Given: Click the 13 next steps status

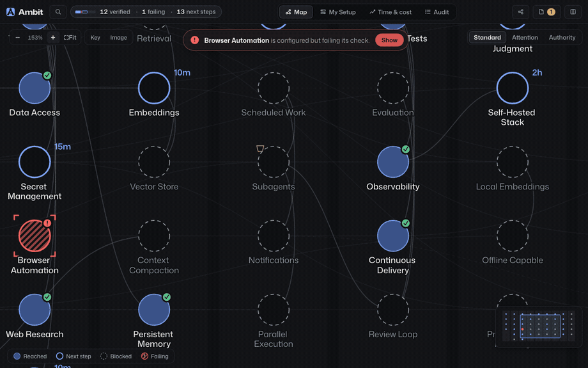Looking at the screenshot, I should 196,12.
